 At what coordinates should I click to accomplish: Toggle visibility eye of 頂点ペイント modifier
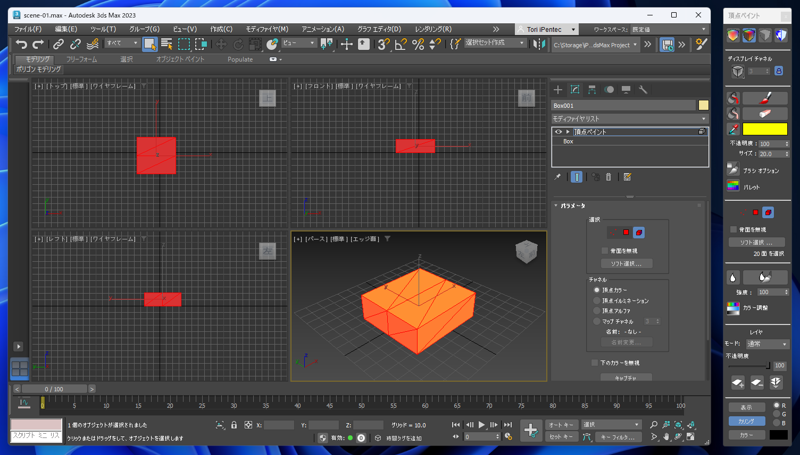(558, 132)
